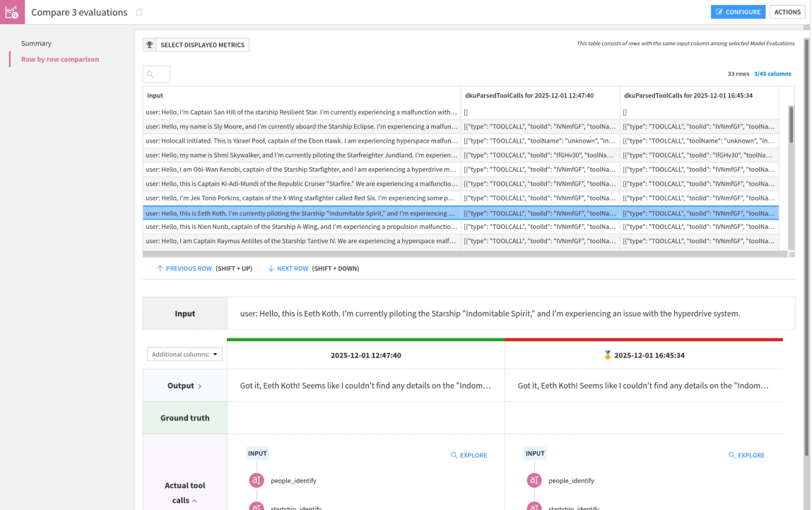The width and height of the screenshot is (812, 510).
Task: Click the copy icon beside the title
Action: coord(139,12)
